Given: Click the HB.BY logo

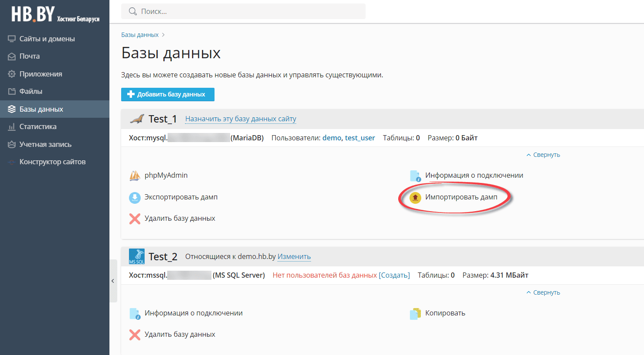Looking at the screenshot, I should click(x=55, y=15).
